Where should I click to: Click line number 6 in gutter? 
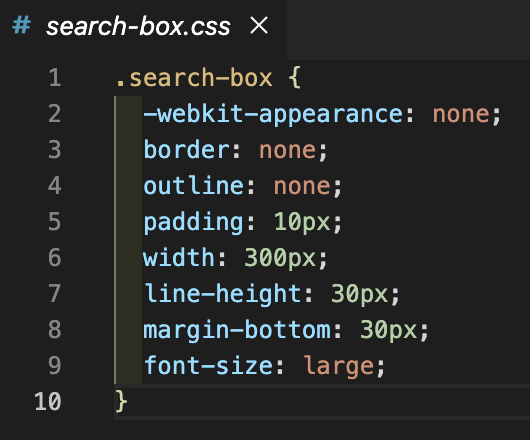pyautogui.click(x=54, y=258)
